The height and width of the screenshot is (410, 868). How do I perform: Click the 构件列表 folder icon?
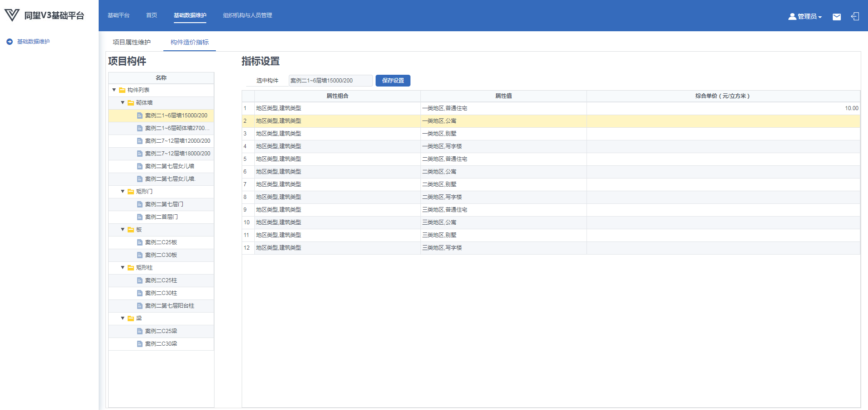pyautogui.click(x=122, y=90)
